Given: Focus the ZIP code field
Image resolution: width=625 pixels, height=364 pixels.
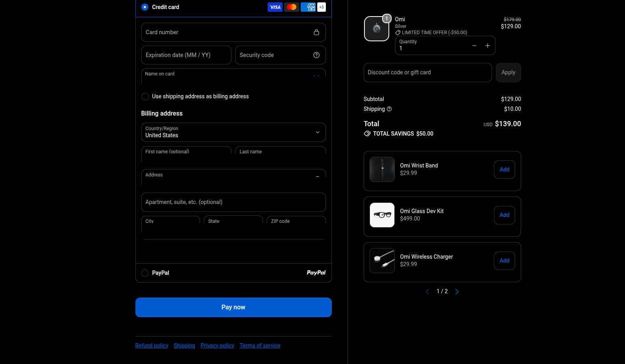Looking at the screenshot, I should [x=296, y=224].
